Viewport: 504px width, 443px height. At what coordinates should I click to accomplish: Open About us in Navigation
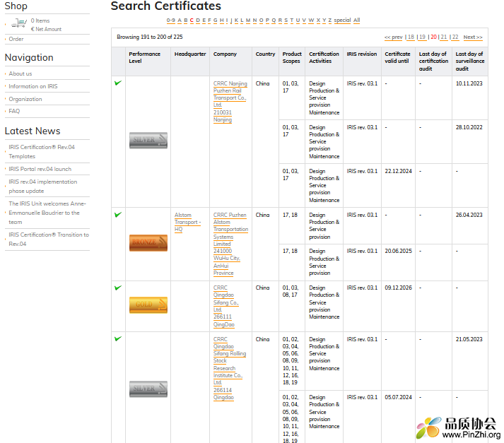(20, 73)
